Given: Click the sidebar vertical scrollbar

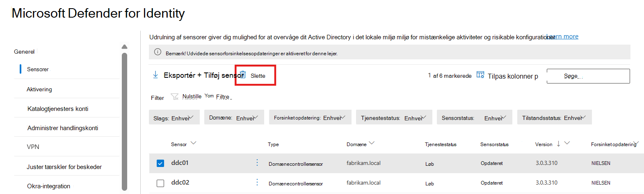Looking at the screenshot, I should click(125, 122).
